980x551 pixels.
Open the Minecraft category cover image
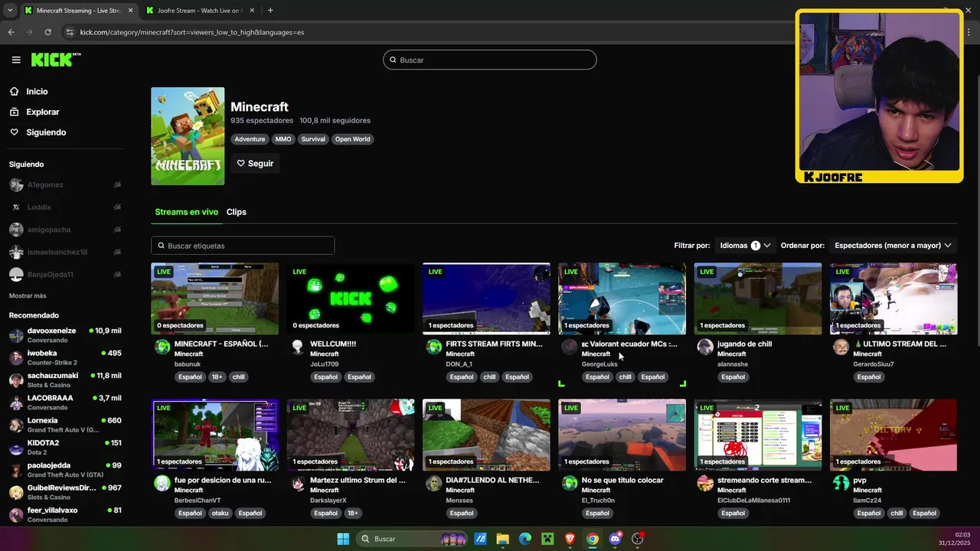188,136
